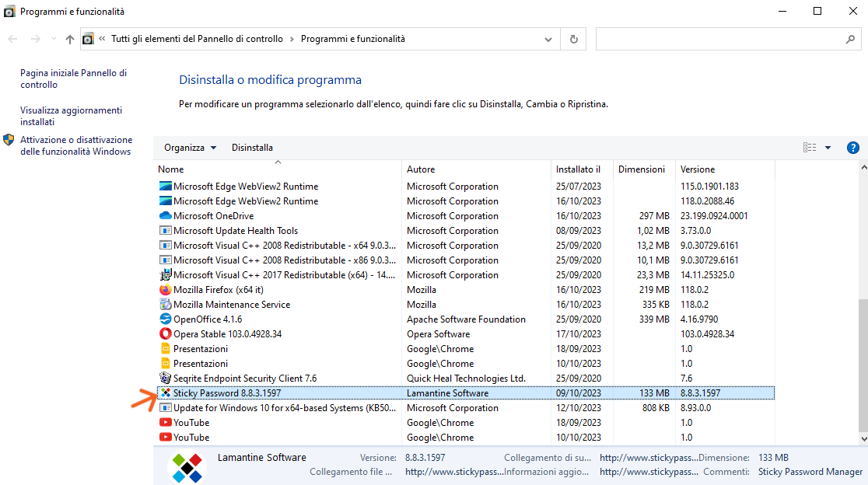The image size is (868, 485).
Task: Refresh the Programmi e funzionalità view
Action: (573, 40)
